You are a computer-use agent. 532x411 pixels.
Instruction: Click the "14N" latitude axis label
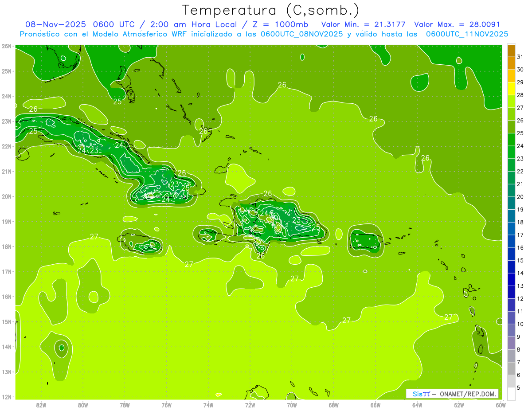[6, 347]
